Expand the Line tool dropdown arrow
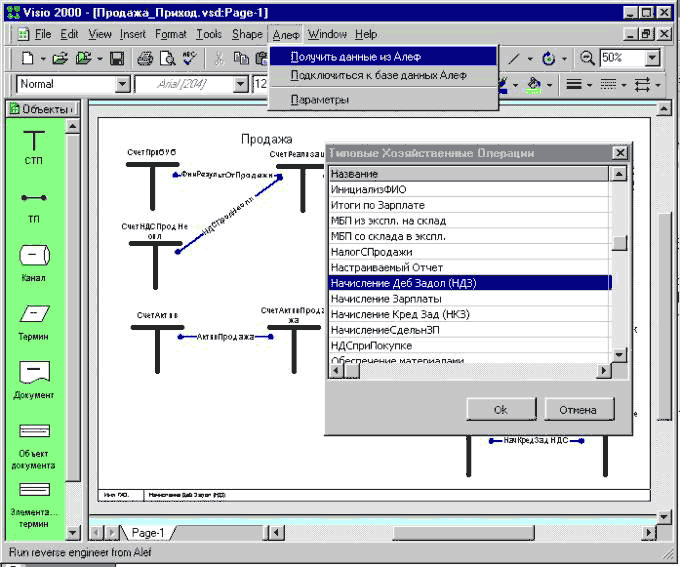The image size is (680, 567). (530, 59)
